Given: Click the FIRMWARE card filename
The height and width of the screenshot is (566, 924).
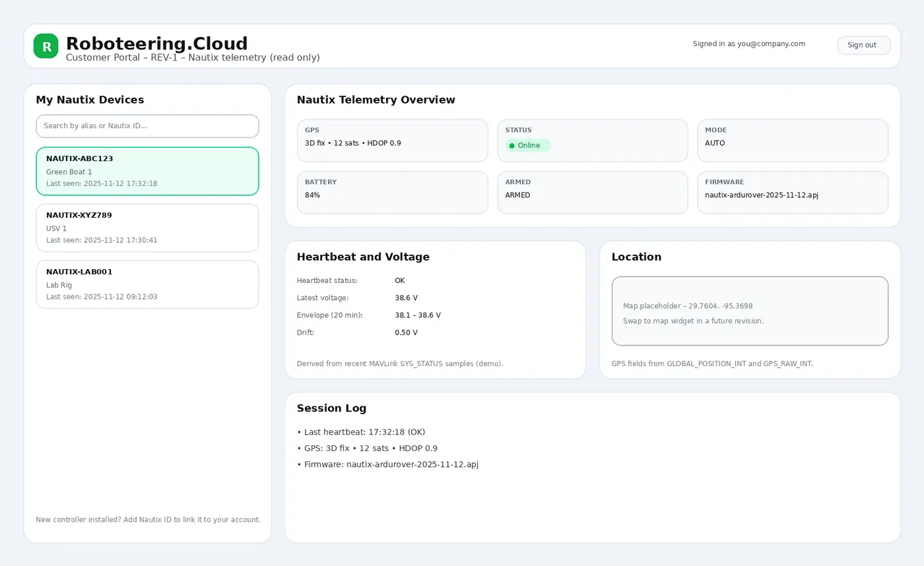Looking at the screenshot, I should 762,195.
